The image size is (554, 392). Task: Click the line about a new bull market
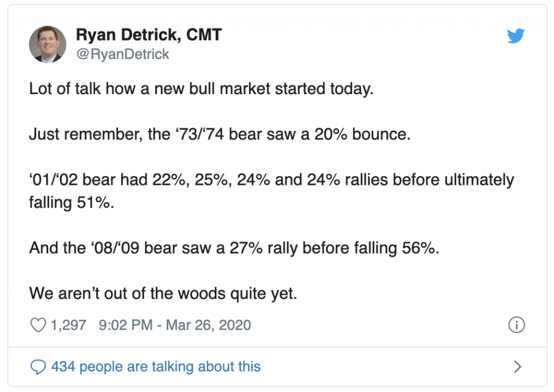click(201, 89)
